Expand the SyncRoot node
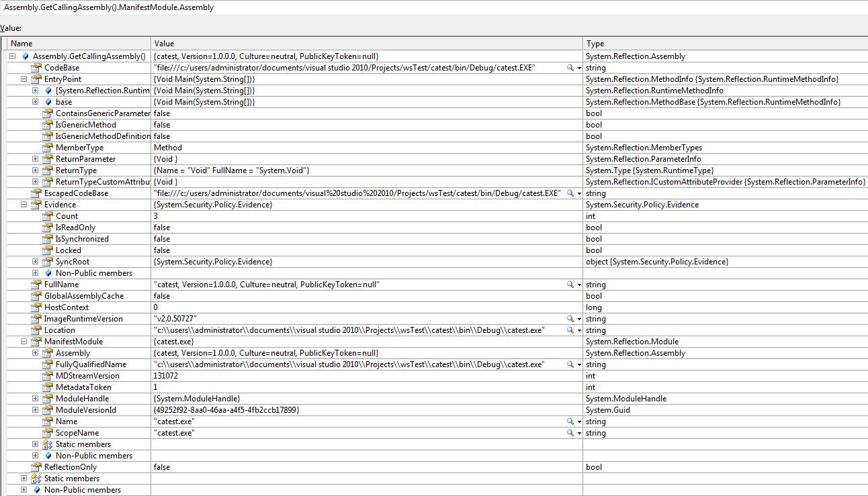 (x=36, y=262)
